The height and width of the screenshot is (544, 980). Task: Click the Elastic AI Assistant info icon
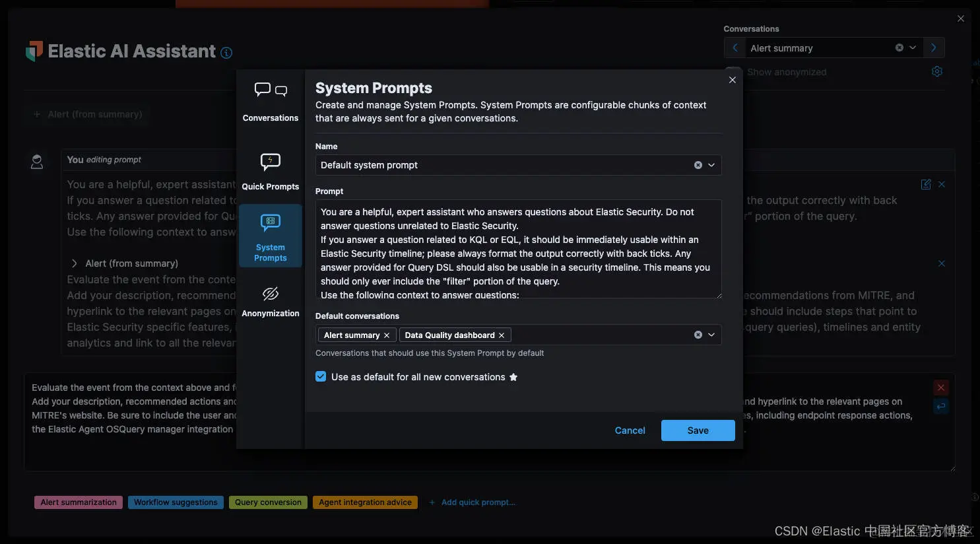pyautogui.click(x=226, y=53)
